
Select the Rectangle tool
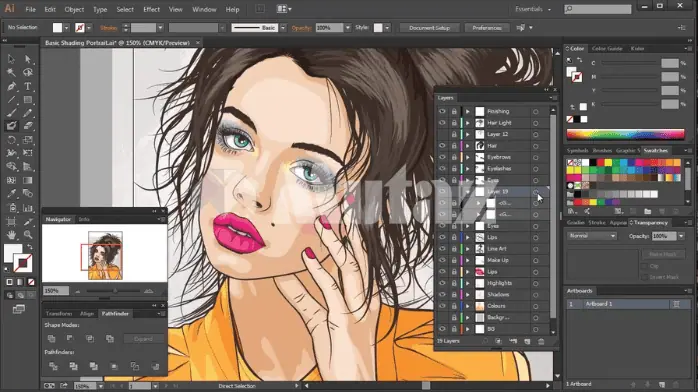(x=28, y=100)
